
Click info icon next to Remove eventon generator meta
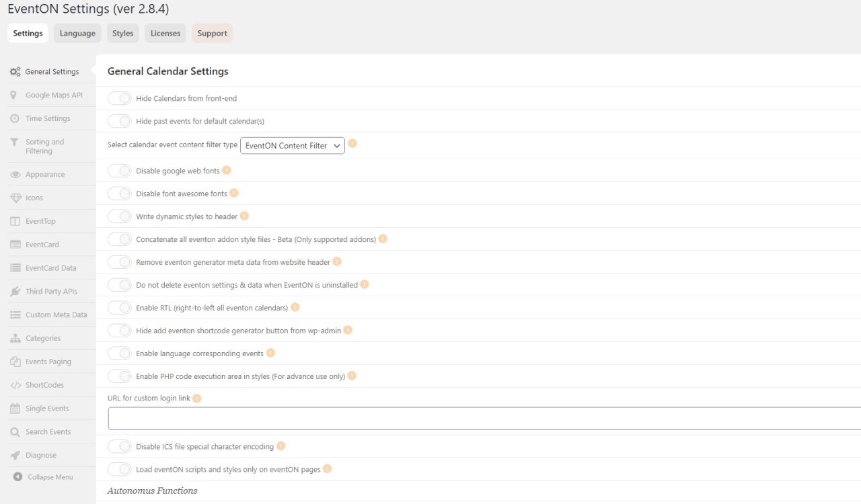pos(337,261)
